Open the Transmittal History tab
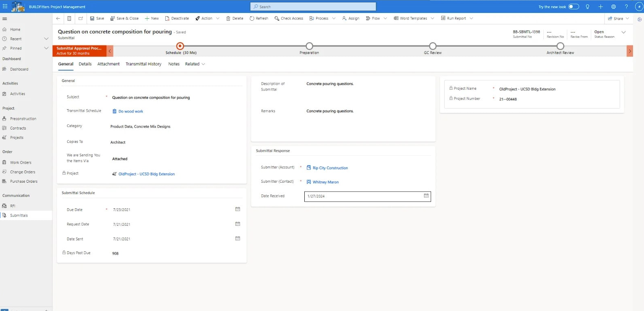The height and width of the screenshot is (311, 644). [143, 64]
